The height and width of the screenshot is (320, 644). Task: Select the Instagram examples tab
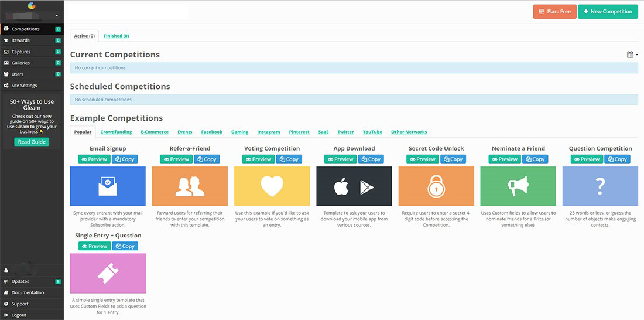click(269, 132)
